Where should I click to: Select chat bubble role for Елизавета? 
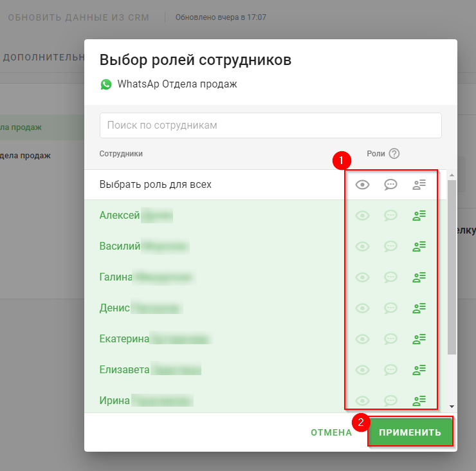click(x=390, y=370)
